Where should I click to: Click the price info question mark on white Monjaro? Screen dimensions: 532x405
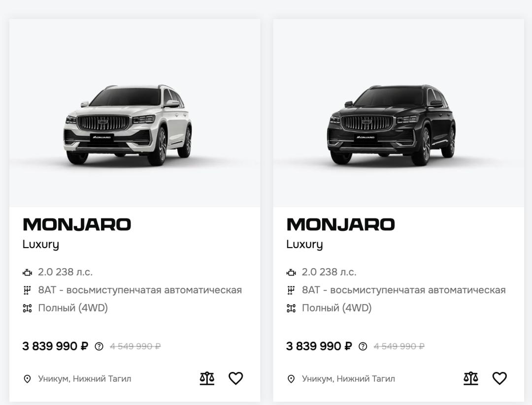point(99,346)
